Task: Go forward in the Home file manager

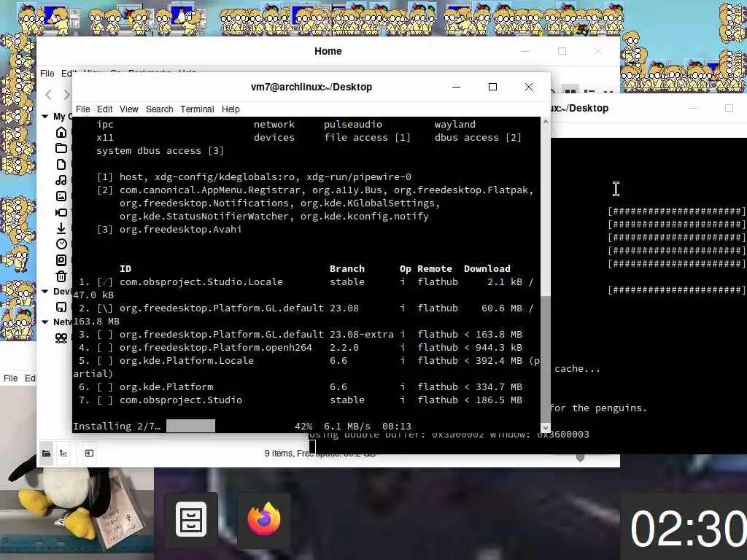Action: tap(66, 95)
